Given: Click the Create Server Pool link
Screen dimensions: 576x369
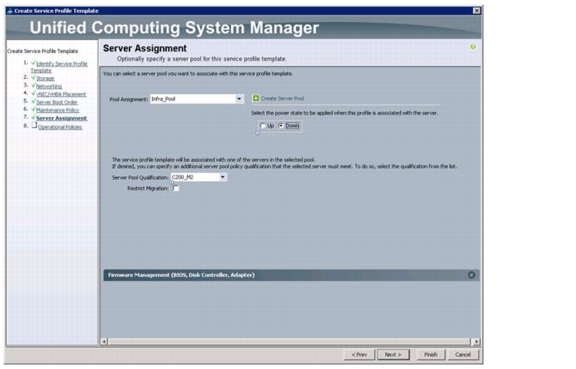Looking at the screenshot, I should click(282, 98).
